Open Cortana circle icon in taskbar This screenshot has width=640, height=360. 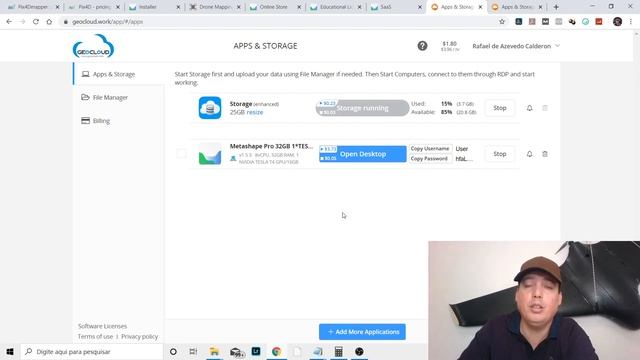tap(173, 351)
